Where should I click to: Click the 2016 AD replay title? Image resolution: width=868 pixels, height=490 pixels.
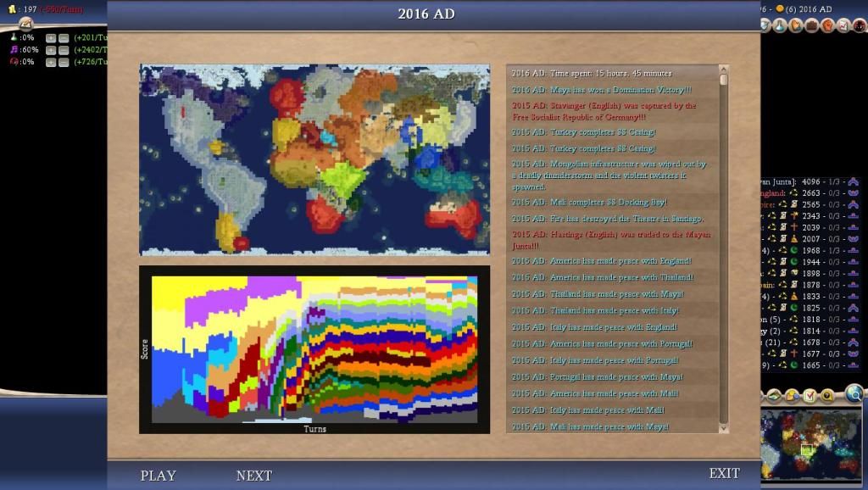pos(426,14)
